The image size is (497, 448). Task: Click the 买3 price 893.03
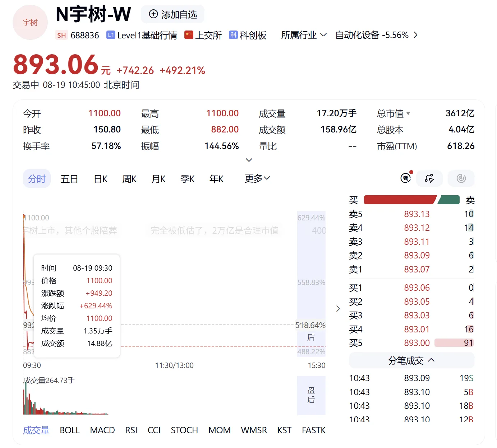pos(417,315)
